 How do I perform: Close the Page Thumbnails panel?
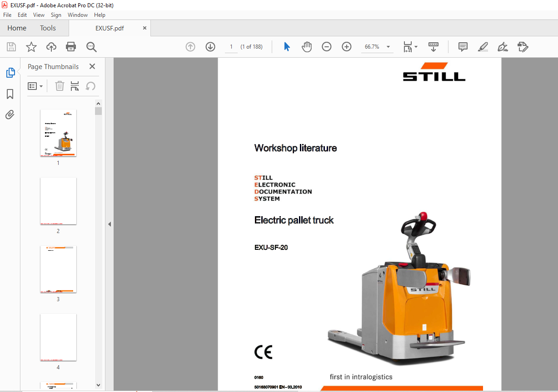[92, 66]
